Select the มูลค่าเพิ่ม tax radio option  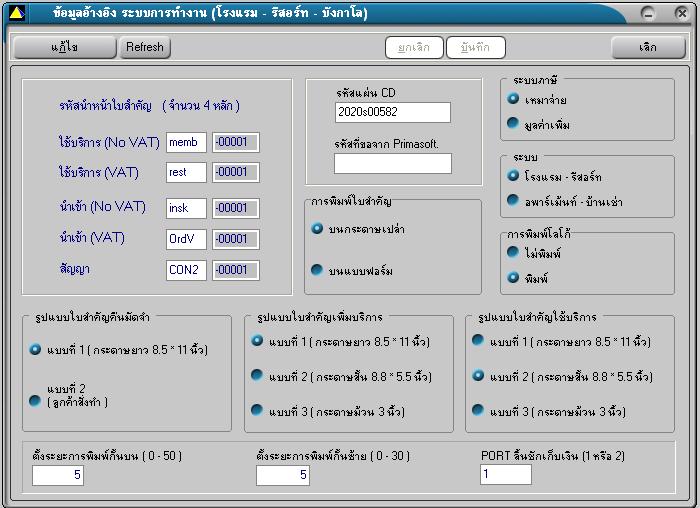pos(514,124)
